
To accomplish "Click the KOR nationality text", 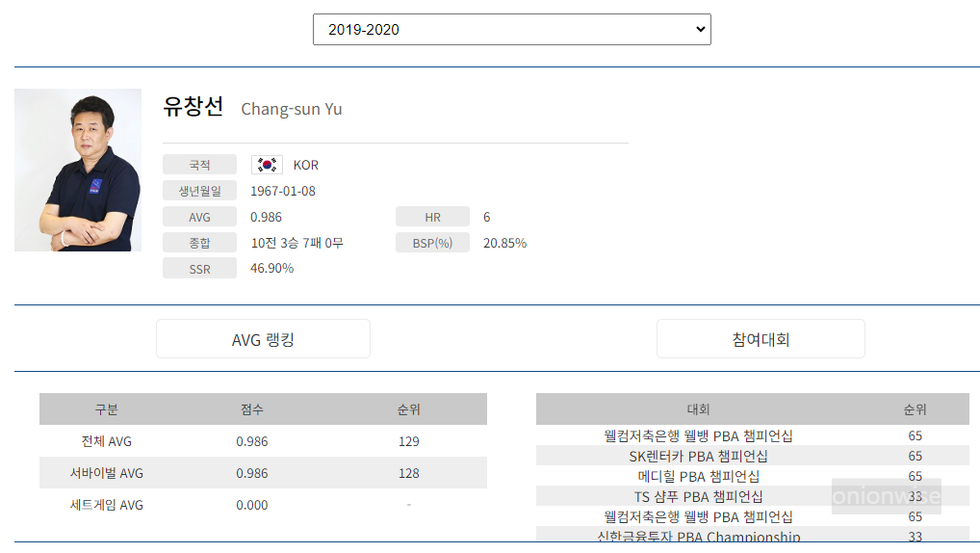I will tap(305, 165).
